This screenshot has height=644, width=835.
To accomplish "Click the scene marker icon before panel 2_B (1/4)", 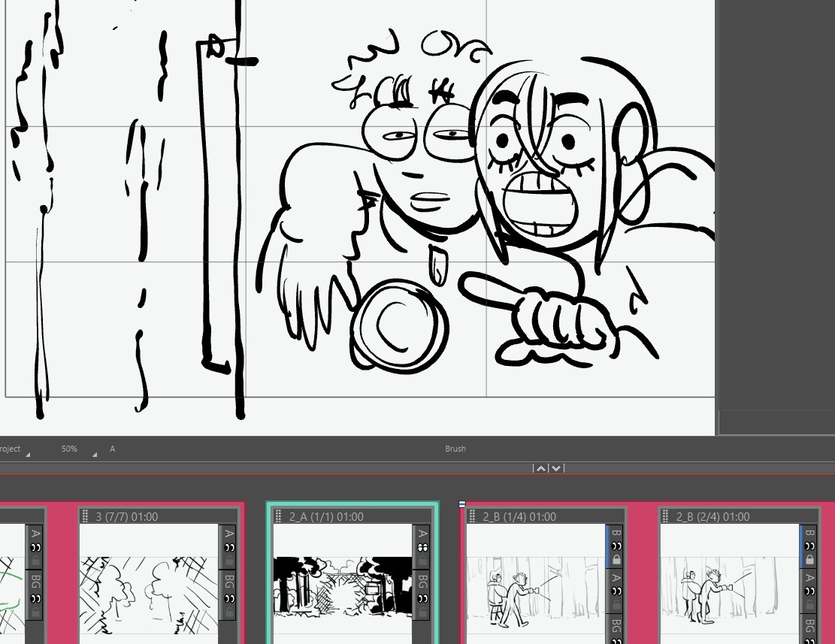I will click(462, 504).
